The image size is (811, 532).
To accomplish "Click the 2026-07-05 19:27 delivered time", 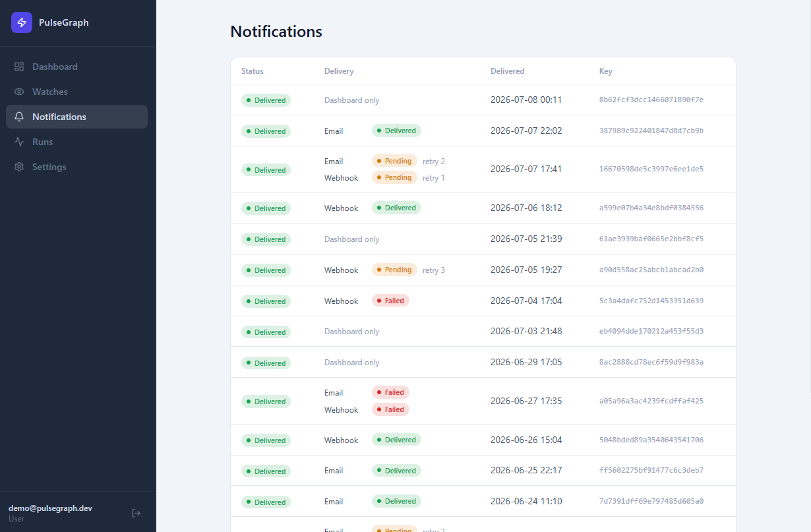I will coord(526,270).
